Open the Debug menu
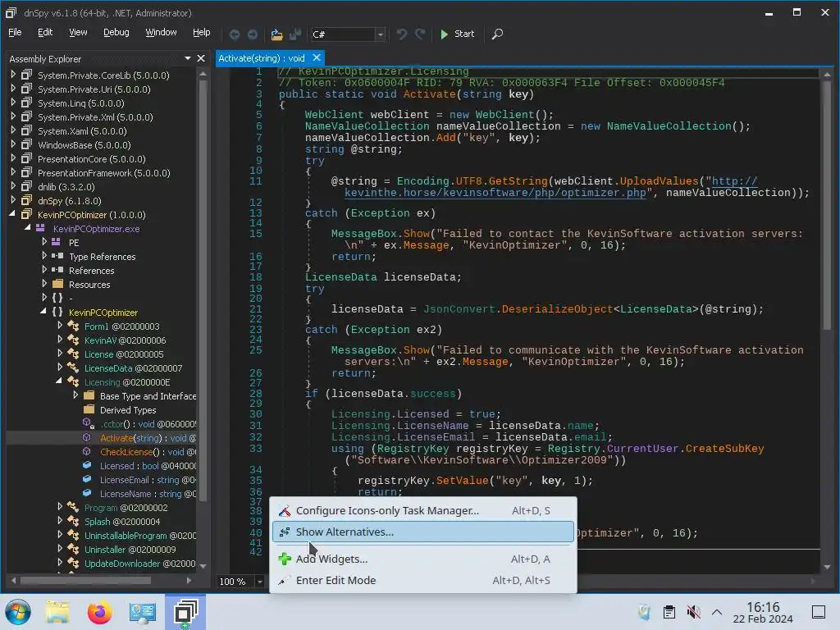Image resolution: width=840 pixels, height=630 pixels. tap(116, 32)
